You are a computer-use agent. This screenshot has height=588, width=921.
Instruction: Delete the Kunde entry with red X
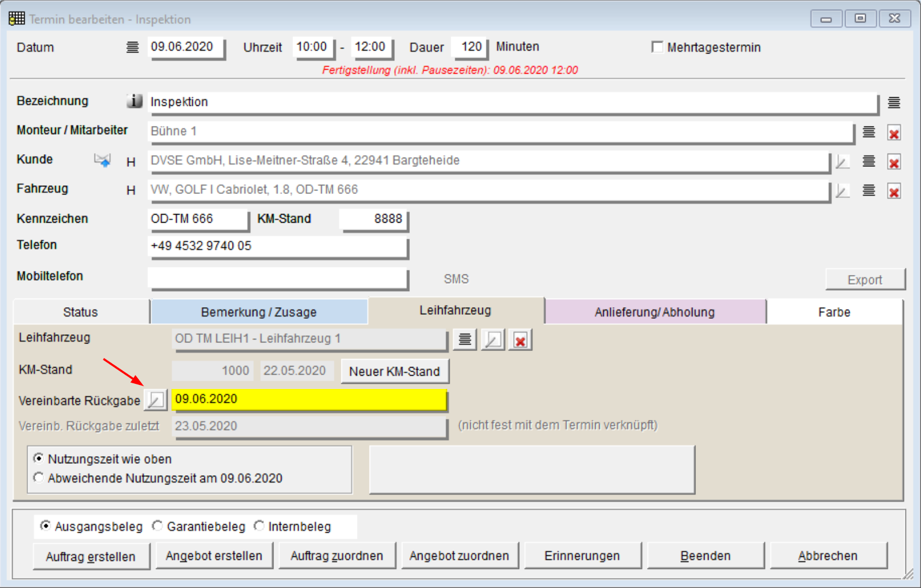tap(894, 162)
